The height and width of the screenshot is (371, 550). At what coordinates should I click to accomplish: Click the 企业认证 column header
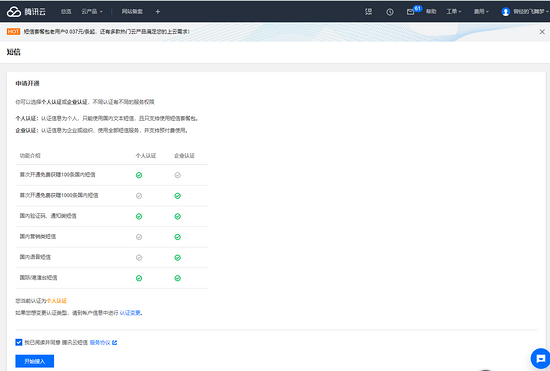point(185,155)
